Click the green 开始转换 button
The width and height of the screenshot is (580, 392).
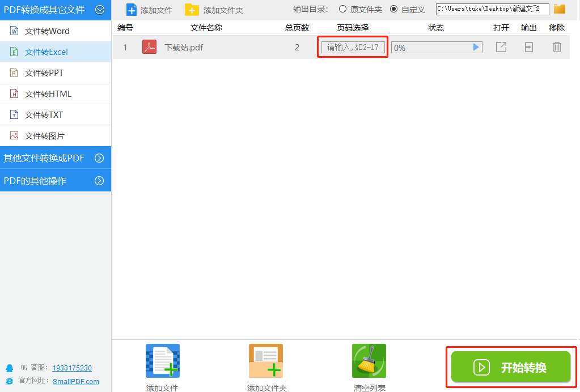pyautogui.click(x=511, y=367)
